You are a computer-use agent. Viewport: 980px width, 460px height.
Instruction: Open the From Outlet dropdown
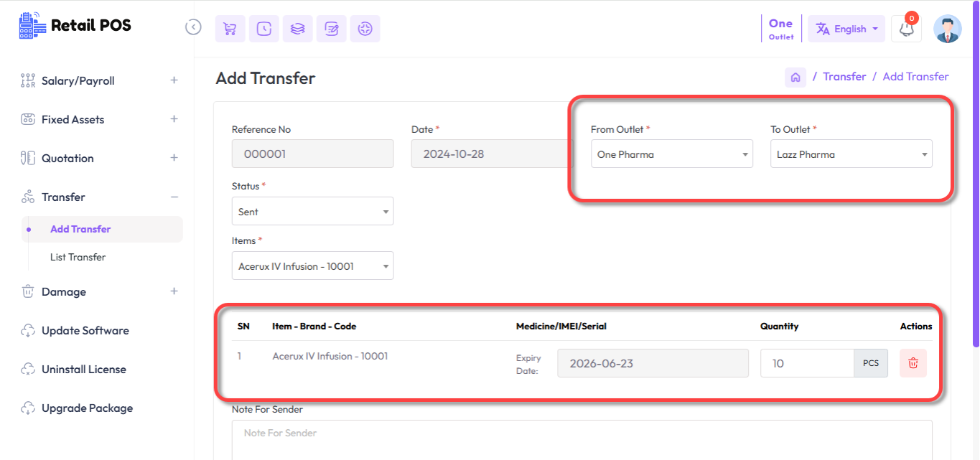pos(671,154)
